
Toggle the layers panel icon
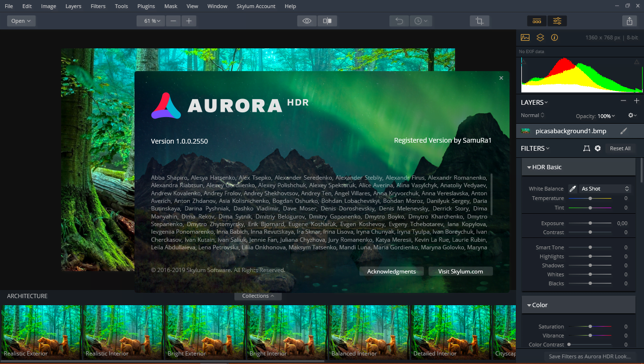[x=540, y=37]
